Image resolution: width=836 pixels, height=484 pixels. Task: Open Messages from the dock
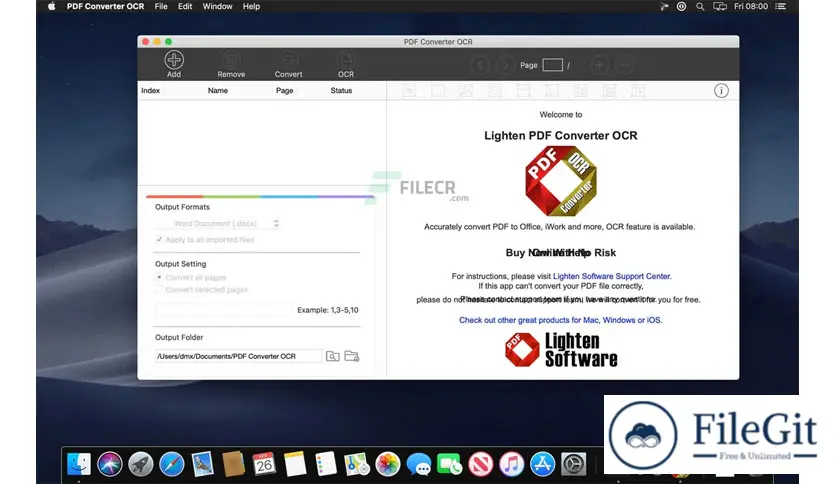(x=419, y=464)
